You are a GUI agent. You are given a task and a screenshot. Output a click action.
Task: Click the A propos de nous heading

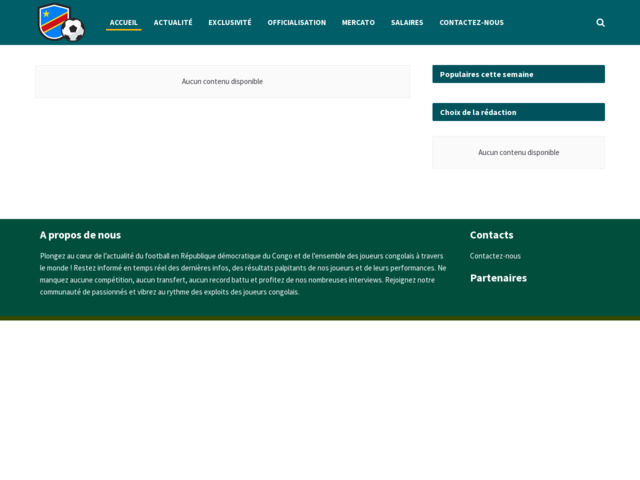(x=80, y=235)
